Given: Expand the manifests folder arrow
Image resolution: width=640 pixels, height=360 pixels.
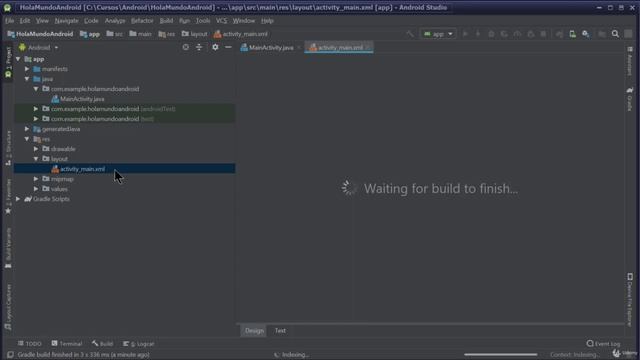Looking at the screenshot, I should (x=27, y=69).
